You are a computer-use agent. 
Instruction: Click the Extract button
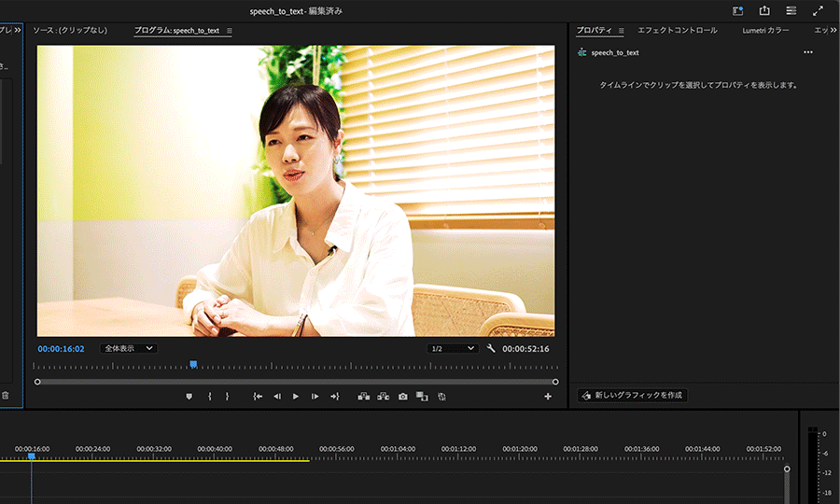tap(383, 397)
